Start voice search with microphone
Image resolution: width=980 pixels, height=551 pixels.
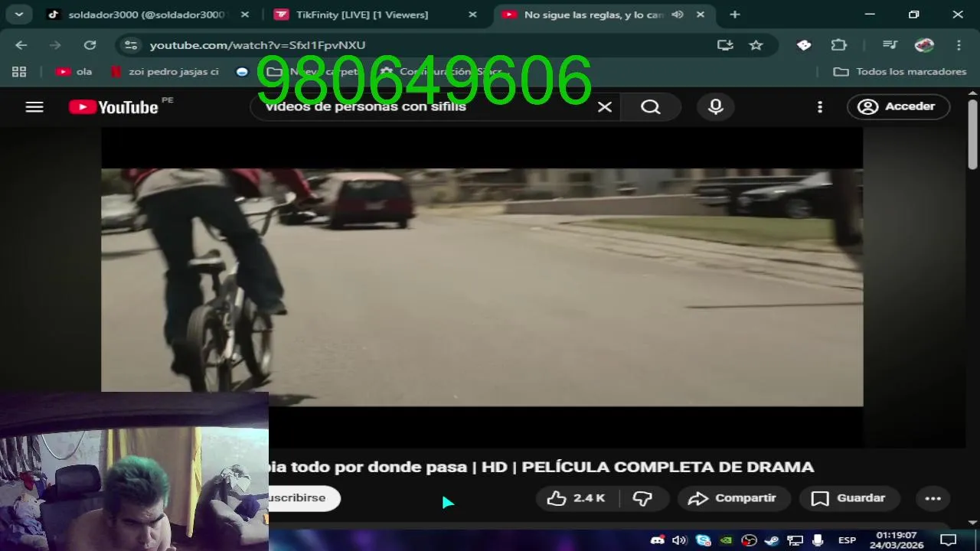pyautogui.click(x=716, y=107)
